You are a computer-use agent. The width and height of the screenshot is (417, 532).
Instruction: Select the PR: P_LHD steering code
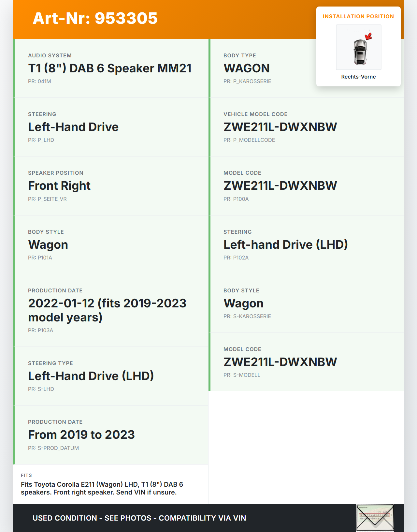click(x=41, y=140)
